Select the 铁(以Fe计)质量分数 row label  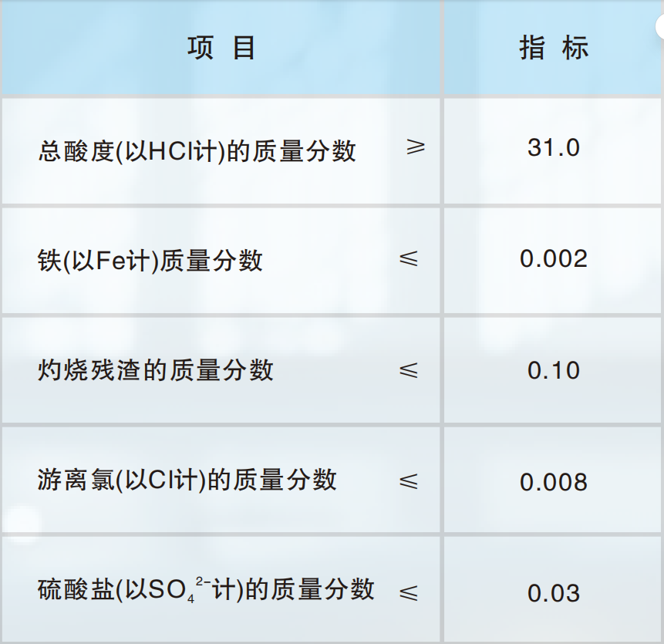[150, 260]
